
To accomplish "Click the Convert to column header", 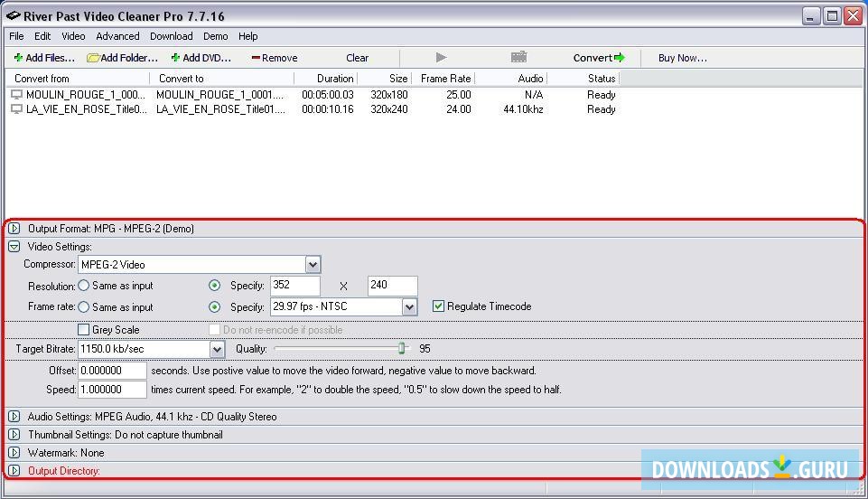I will pyautogui.click(x=221, y=79).
